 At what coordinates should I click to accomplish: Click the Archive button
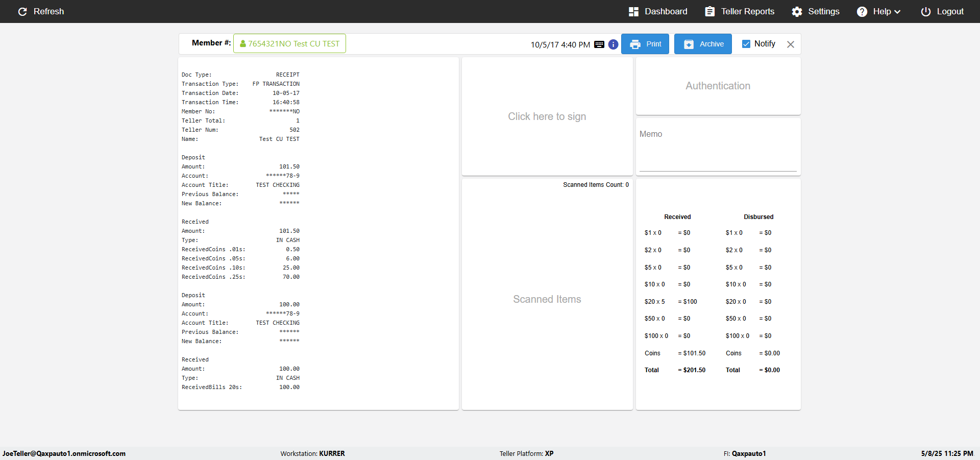(x=703, y=44)
